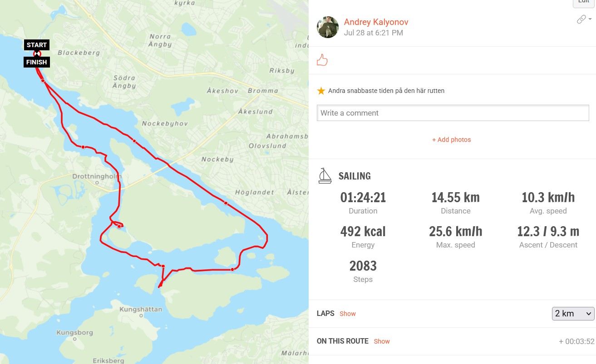Click the 14.55 km distance value
596x364 pixels.
(455, 198)
